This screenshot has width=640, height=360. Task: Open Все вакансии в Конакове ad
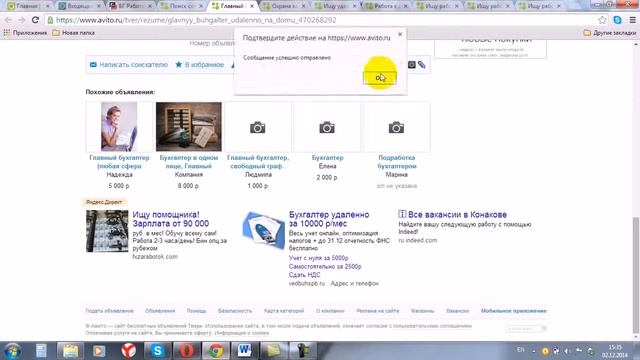click(x=457, y=214)
